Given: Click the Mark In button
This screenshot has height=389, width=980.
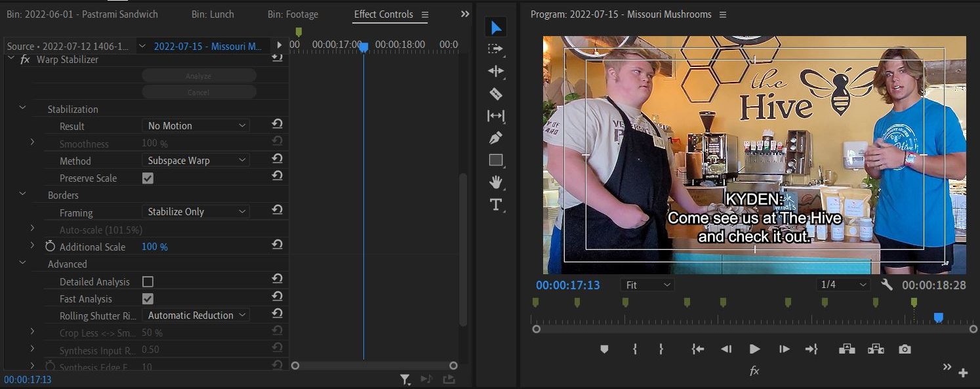Looking at the screenshot, I should 634,349.
